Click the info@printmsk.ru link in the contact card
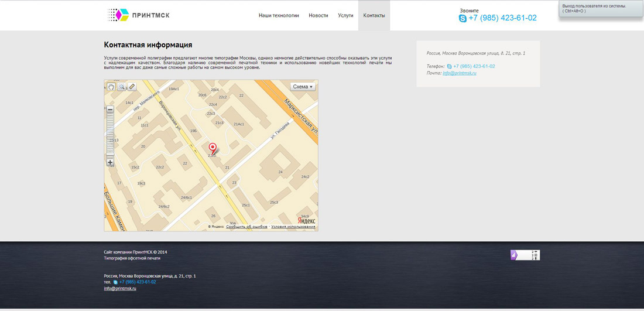 [460, 73]
